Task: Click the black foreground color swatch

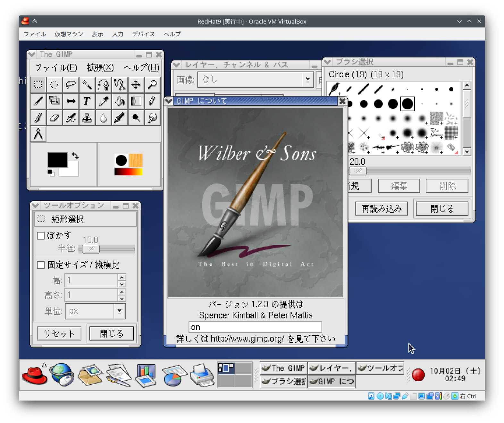Action: (57, 159)
